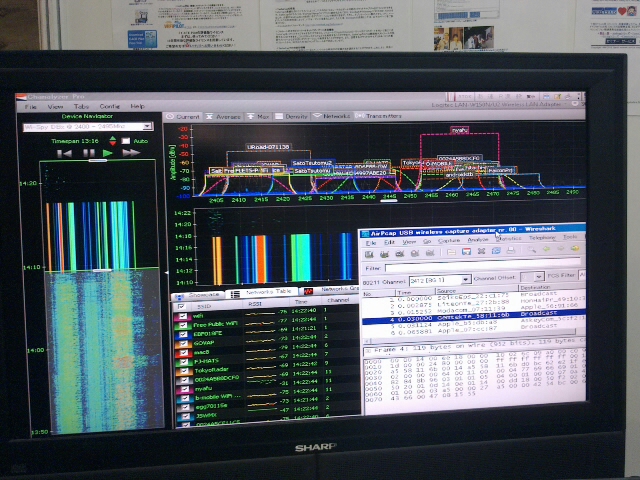Toggle the select-all checkbox in SSID header
This screenshot has width=640, height=480.
click(x=181, y=306)
